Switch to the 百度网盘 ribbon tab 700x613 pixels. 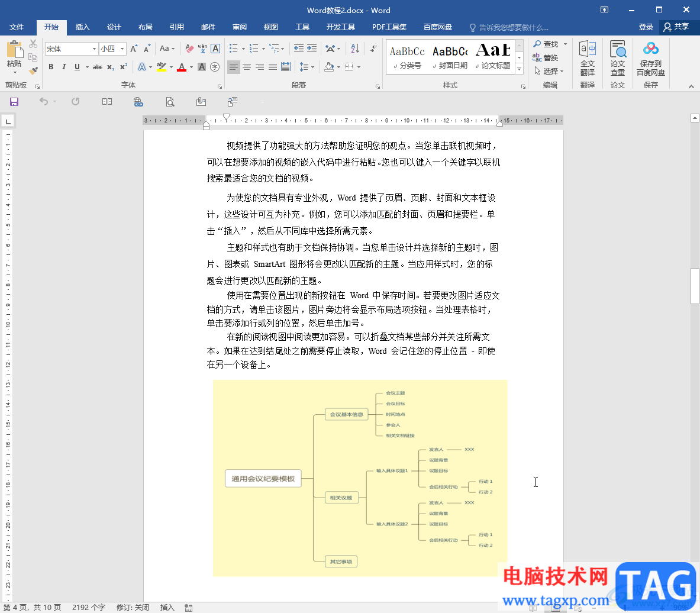pos(437,27)
